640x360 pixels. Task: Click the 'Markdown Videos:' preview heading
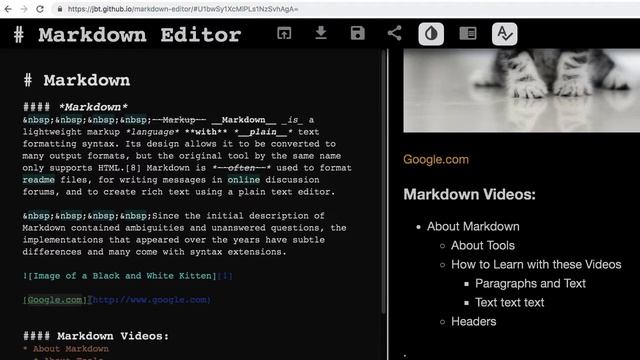[469, 194]
